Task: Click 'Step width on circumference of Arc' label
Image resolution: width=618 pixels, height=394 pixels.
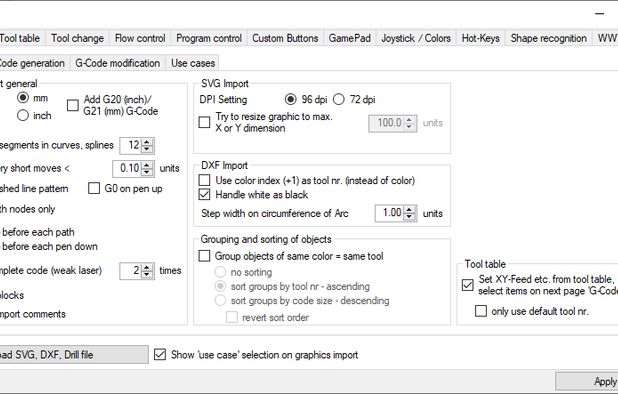Action: coord(275,213)
